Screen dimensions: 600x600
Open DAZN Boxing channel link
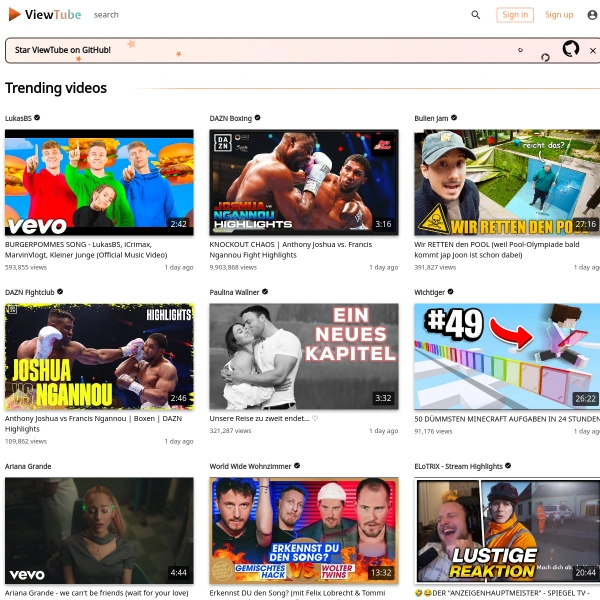[231, 118]
